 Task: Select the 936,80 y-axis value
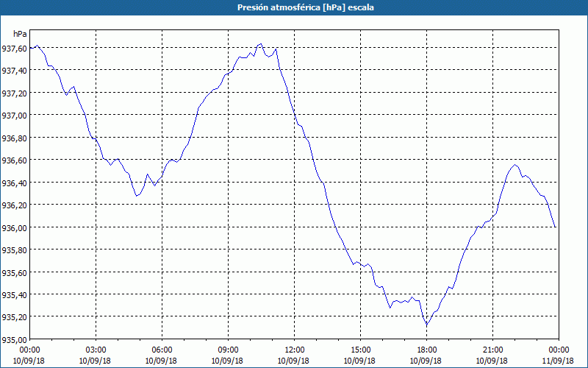pyautogui.click(x=14, y=138)
